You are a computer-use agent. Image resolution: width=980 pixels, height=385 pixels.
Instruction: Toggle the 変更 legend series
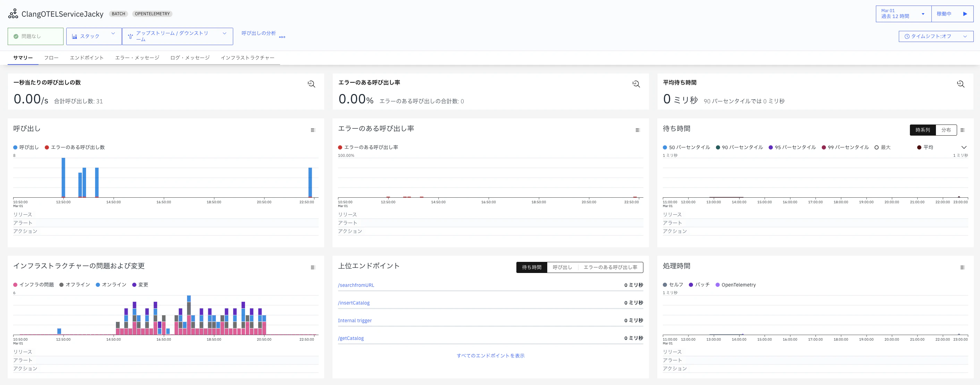pos(140,285)
